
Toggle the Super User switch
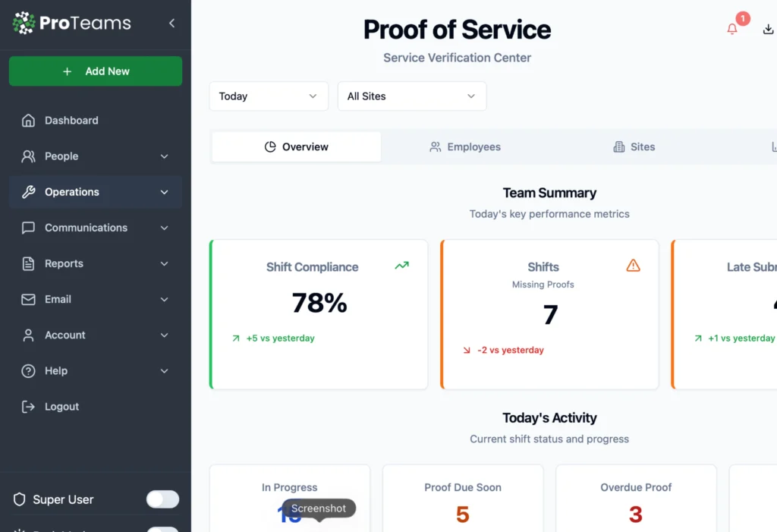pos(162,499)
